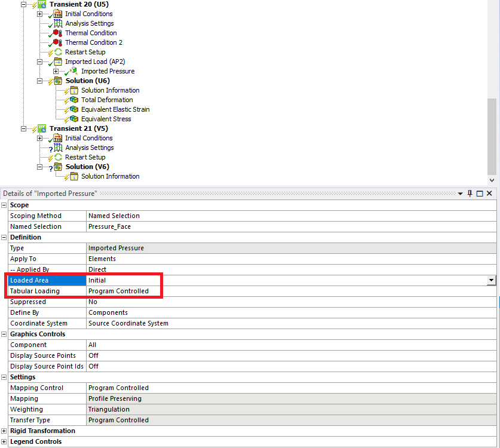This screenshot has width=500, height=448.
Task: Close the Details of Imported Pressure panel
Action: [x=489, y=193]
